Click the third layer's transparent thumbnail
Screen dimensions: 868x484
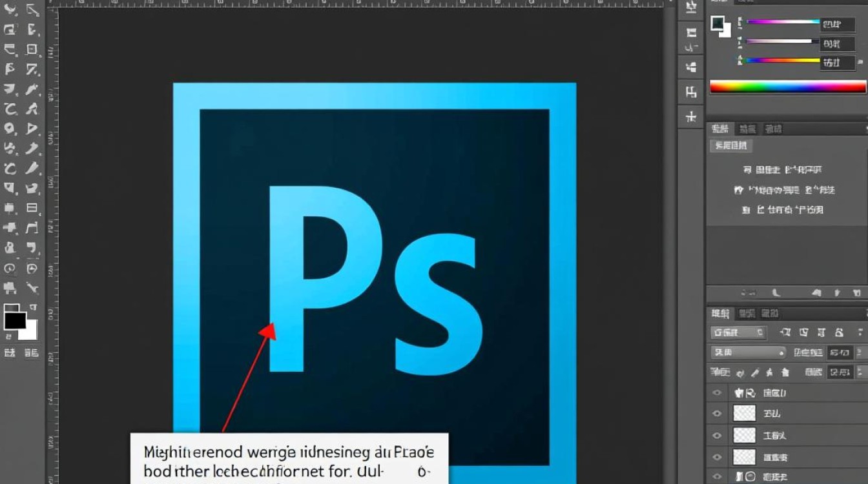point(744,436)
